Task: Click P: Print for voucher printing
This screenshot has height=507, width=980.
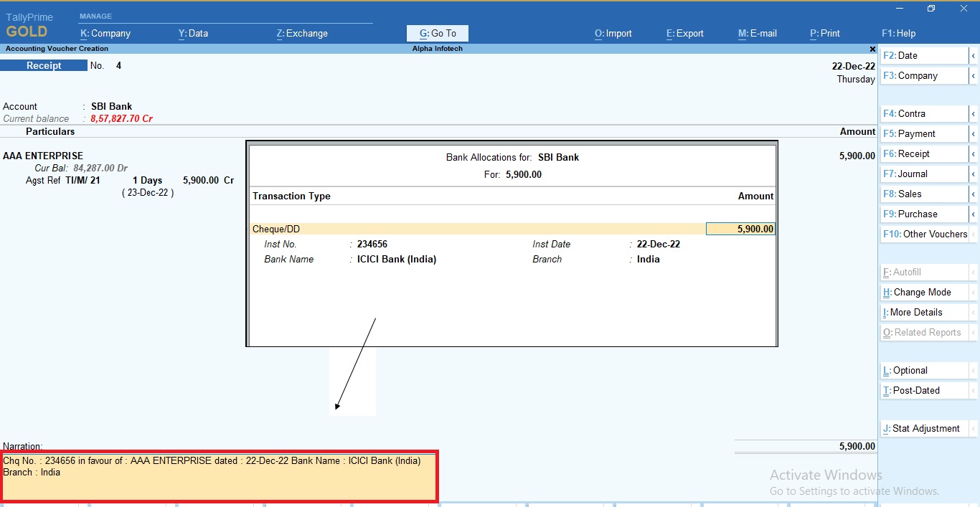Action: click(824, 33)
